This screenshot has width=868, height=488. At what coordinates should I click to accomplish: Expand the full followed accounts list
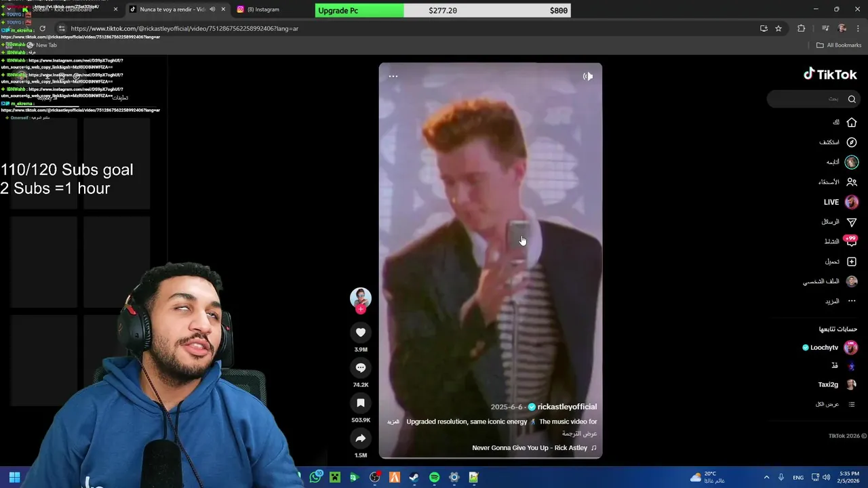pyautogui.click(x=835, y=404)
